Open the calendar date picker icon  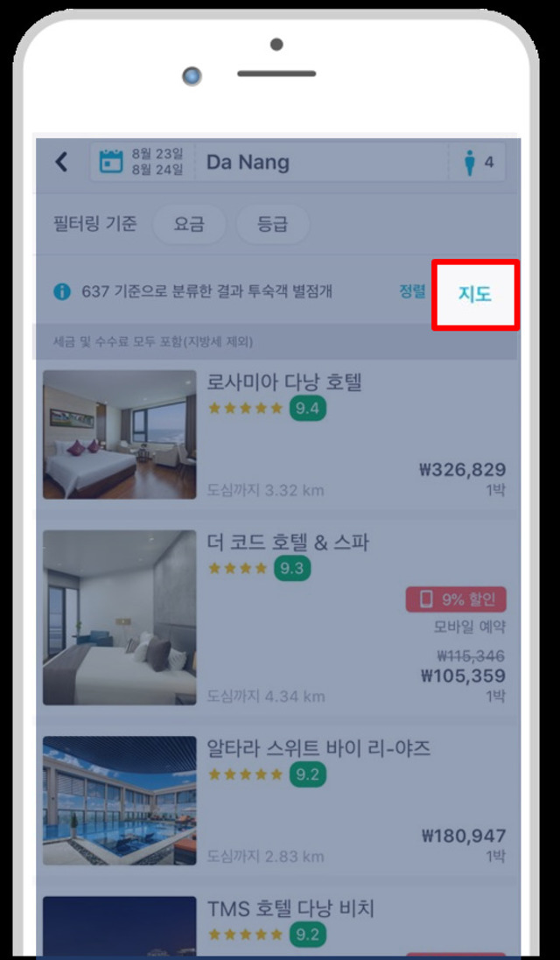click(x=111, y=162)
